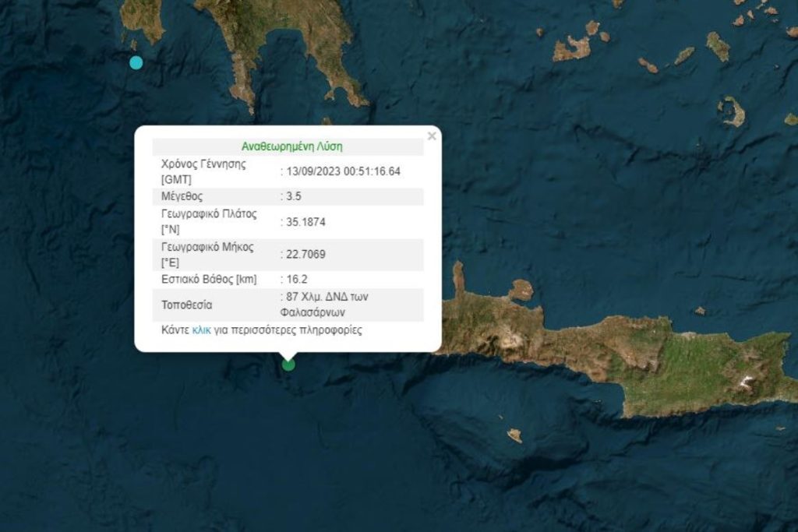Screen dimensions: 798x532
Task: Click the small Gavdos island south of Crete
Action: (514, 435)
